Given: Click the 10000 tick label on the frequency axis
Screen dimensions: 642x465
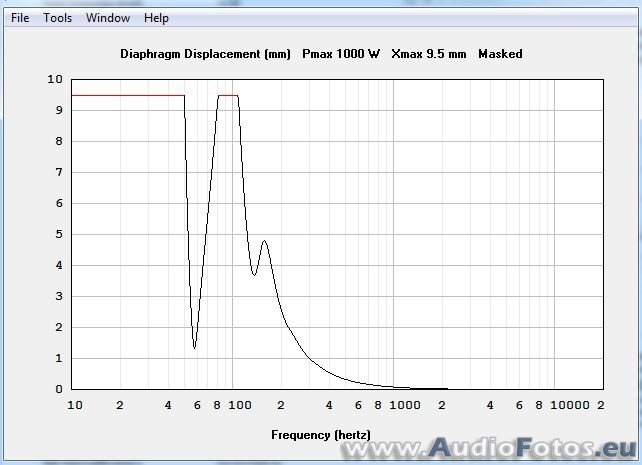Looking at the screenshot, I should (x=570, y=405).
